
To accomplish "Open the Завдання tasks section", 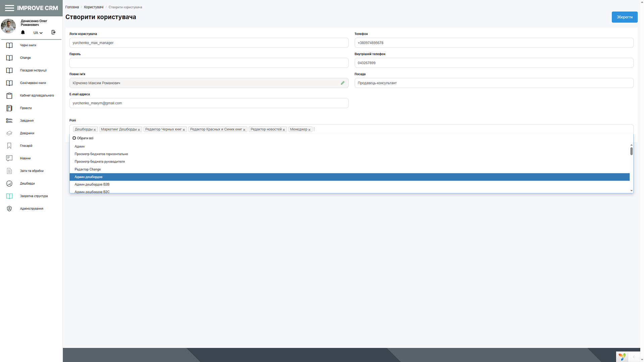I will click(x=26, y=120).
